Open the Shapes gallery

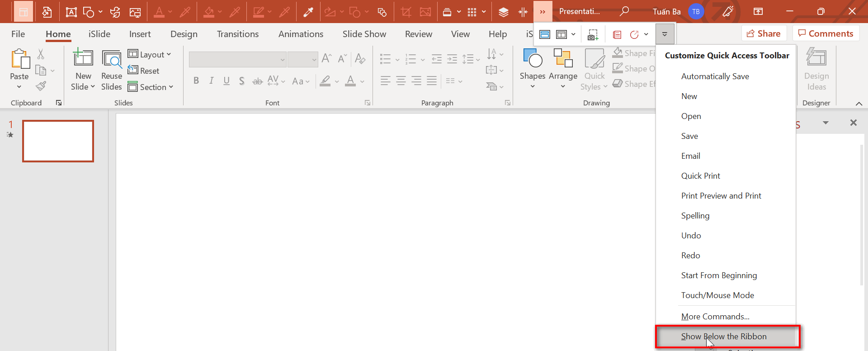pyautogui.click(x=533, y=69)
